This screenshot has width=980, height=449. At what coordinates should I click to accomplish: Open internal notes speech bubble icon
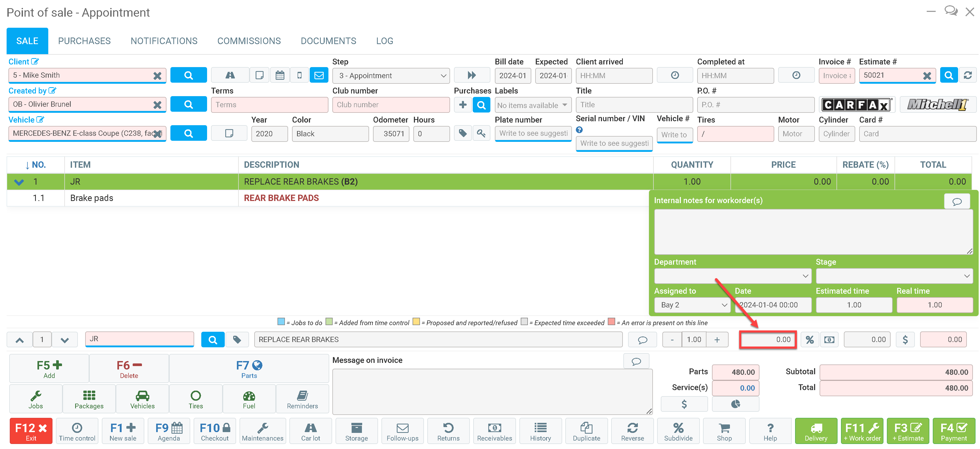click(957, 201)
